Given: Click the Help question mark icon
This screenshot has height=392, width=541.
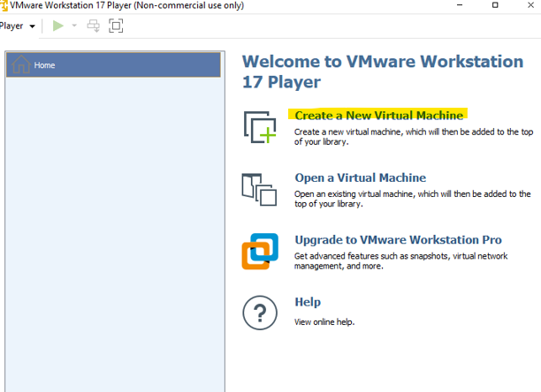Looking at the screenshot, I should pyautogui.click(x=260, y=312).
